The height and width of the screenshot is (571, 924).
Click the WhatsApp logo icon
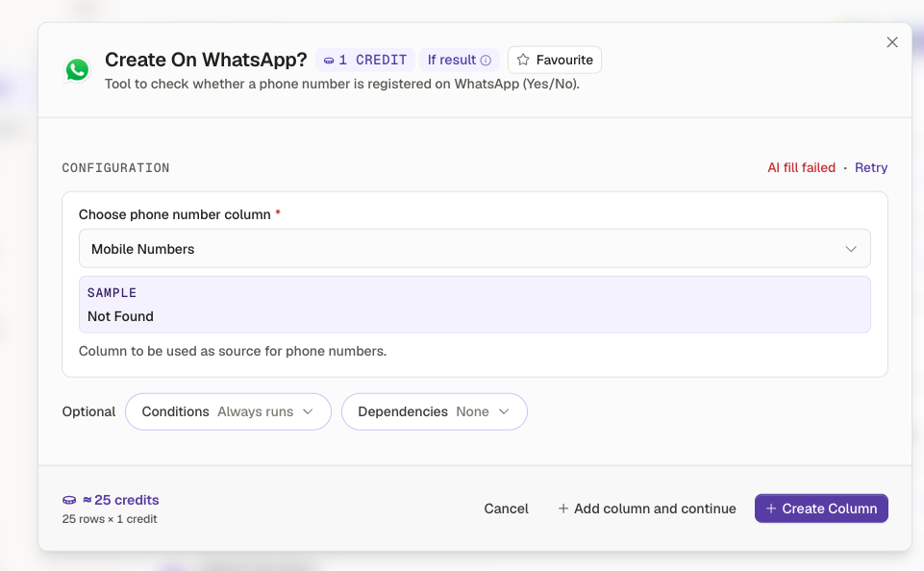(x=77, y=70)
